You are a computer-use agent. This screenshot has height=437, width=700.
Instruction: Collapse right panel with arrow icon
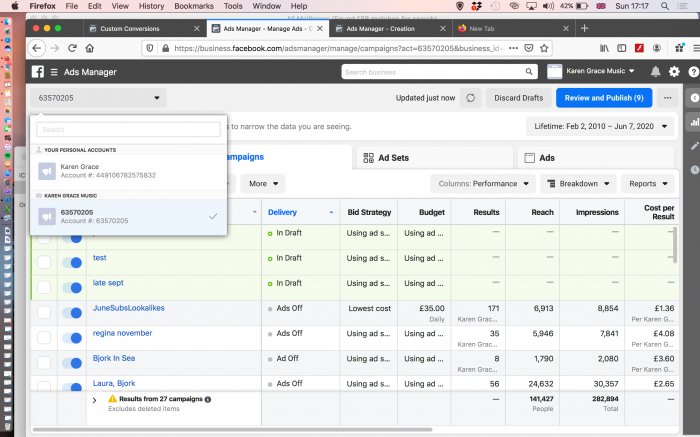[x=694, y=98]
